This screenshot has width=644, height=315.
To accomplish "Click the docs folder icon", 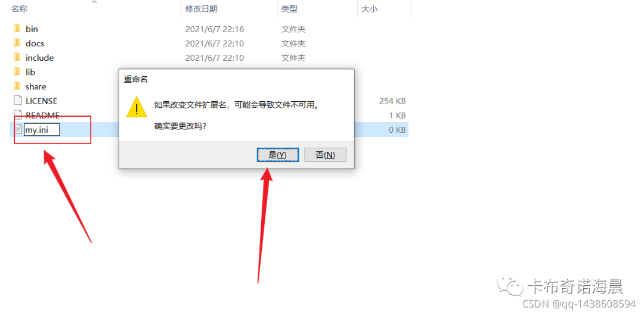I will [17, 43].
